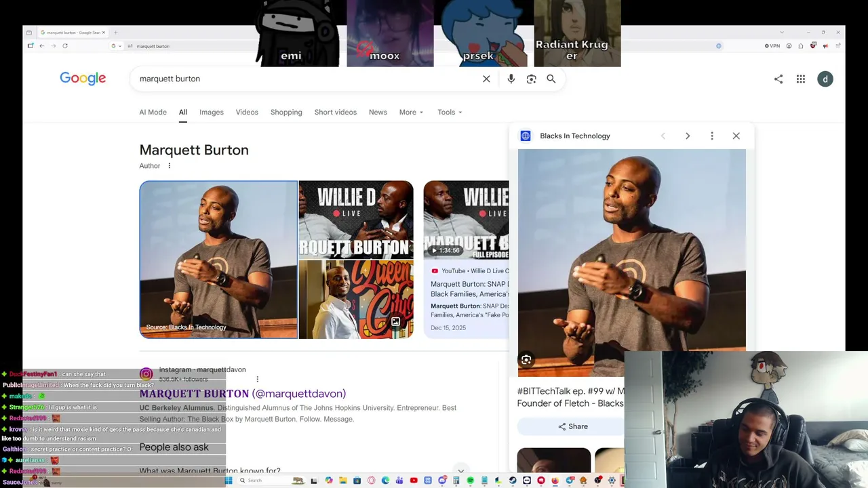Go to next image in side panel
This screenshot has height=488, width=868.
[x=688, y=136]
